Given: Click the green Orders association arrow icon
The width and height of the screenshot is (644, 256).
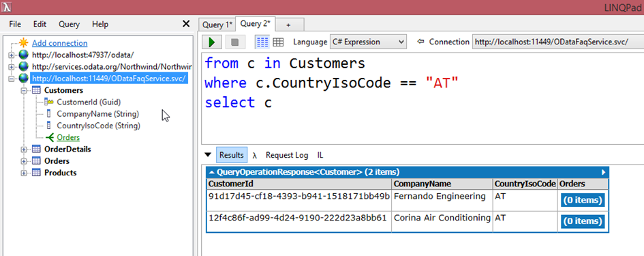Looking at the screenshot, I should click(50, 137).
